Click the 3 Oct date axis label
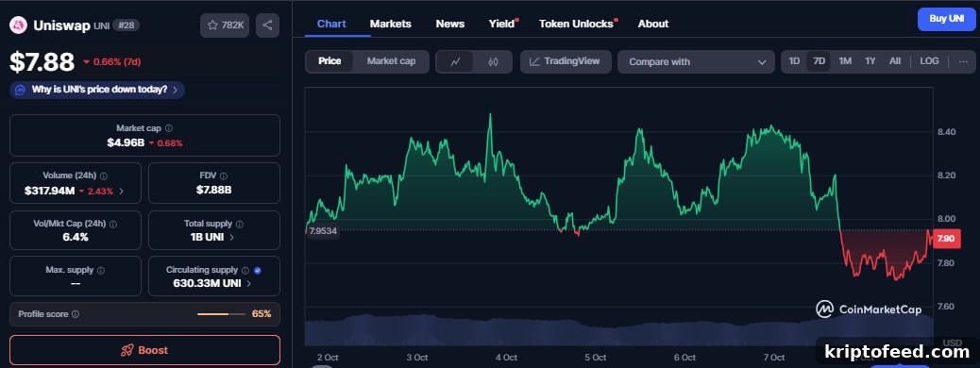This screenshot has height=368, width=980. pyautogui.click(x=417, y=358)
